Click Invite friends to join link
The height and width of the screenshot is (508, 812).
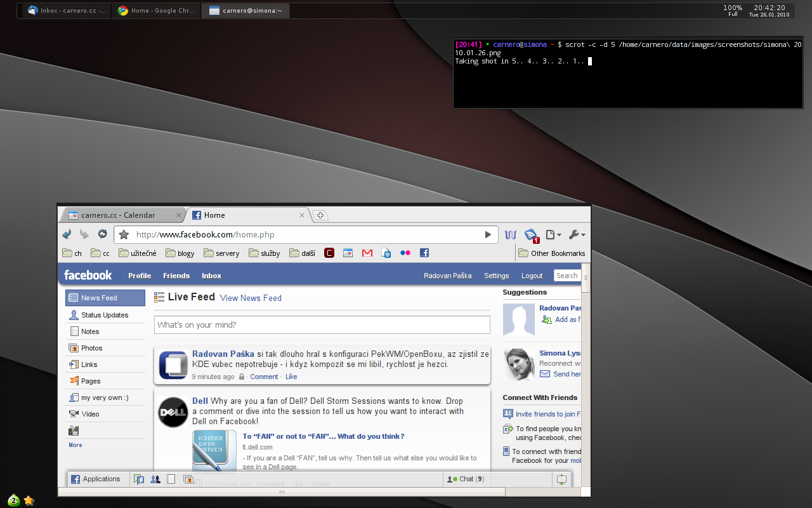[x=549, y=414]
